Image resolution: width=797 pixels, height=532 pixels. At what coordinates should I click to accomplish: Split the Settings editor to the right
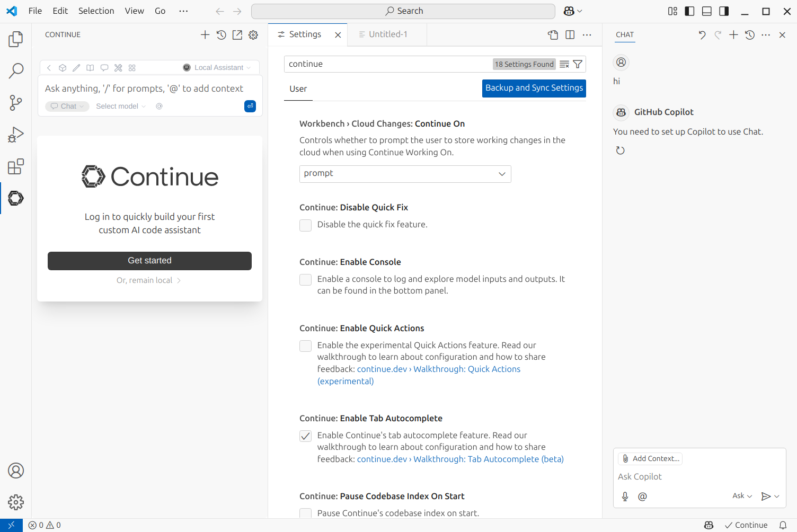(570, 34)
